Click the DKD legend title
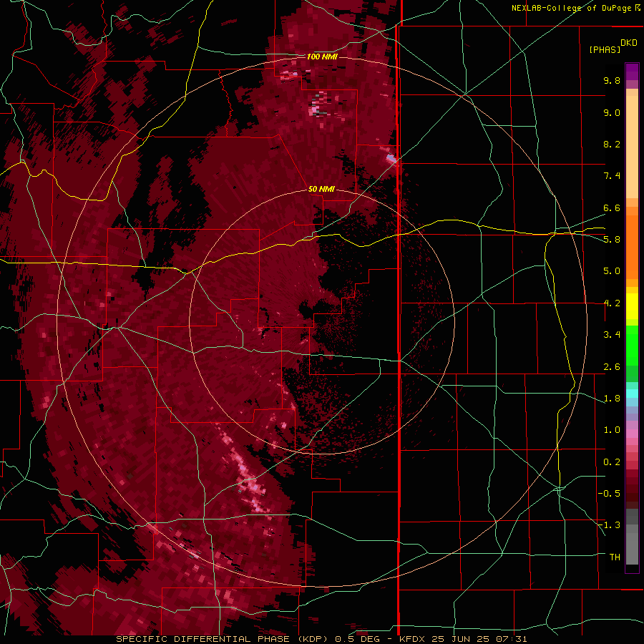This screenshot has height=644, width=644. point(629,43)
